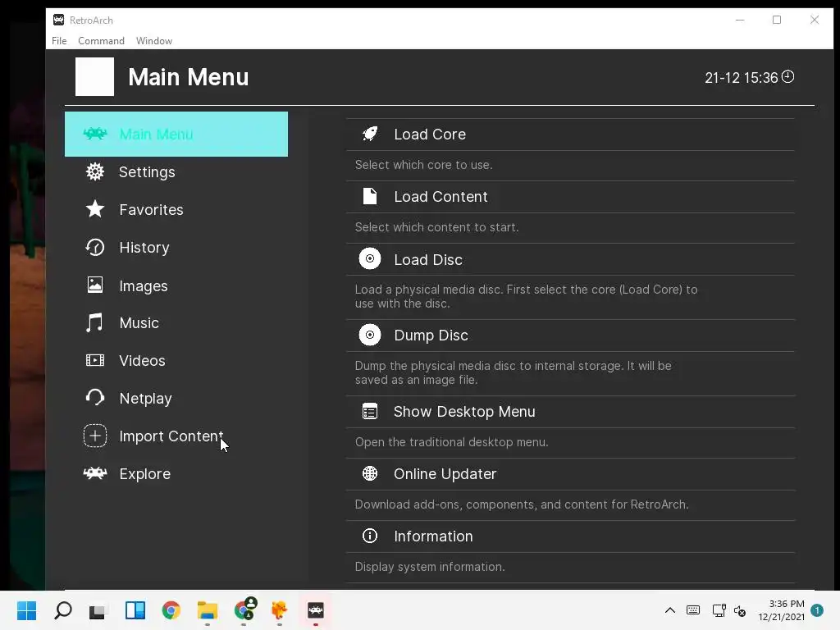Open File Explorer from the taskbar
Image resolution: width=840 pixels, height=630 pixels.
tap(208, 610)
